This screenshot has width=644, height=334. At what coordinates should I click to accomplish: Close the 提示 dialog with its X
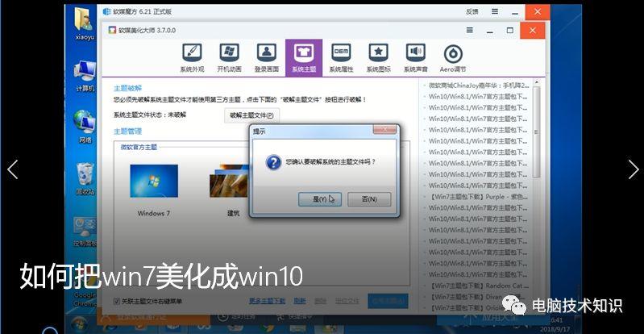[385, 129]
